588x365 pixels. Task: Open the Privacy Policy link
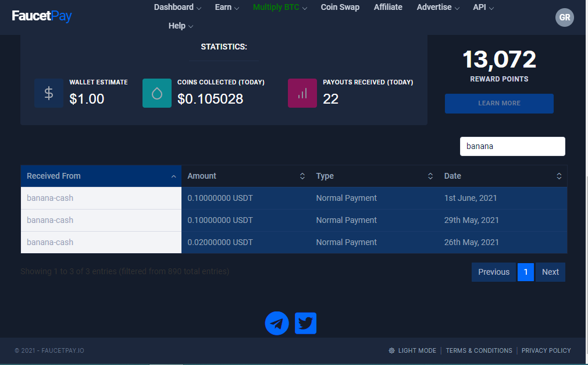(546, 350)
